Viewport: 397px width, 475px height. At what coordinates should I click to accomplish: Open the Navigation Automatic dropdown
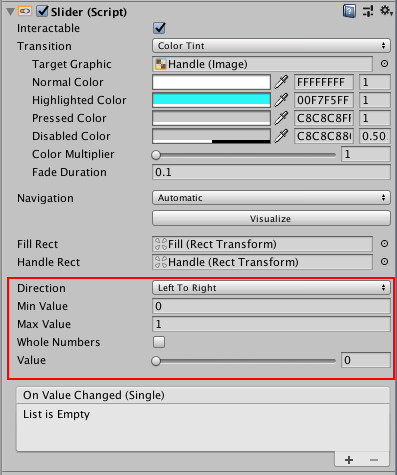[x=271, y=198]
